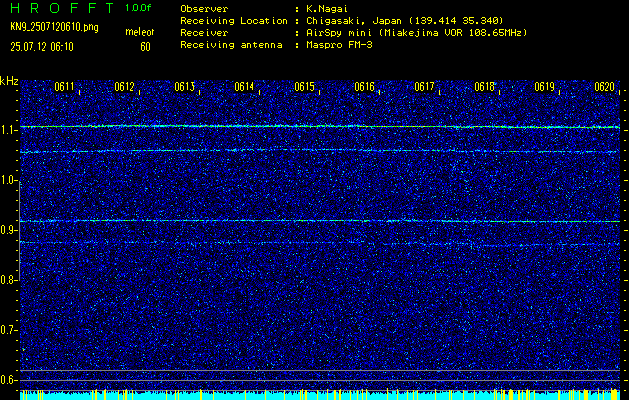The image size is (629, 400).
Task: Click the 0613 time marker
Action: click(185, 87)
